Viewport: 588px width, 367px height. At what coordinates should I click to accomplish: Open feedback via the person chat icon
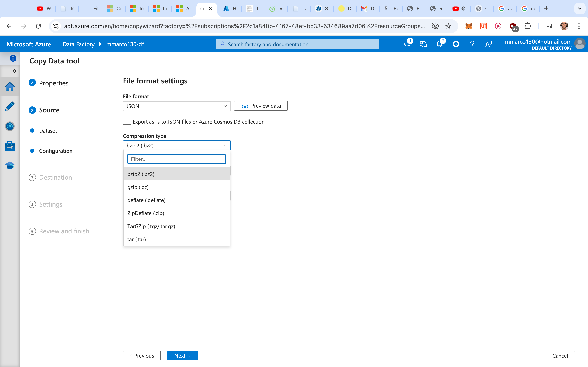point(488,44)
